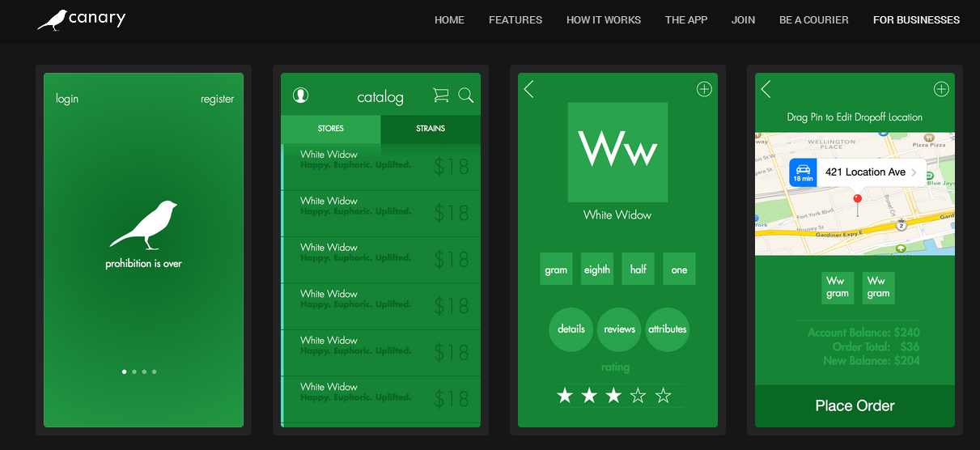This screenshot has width=980, height=450.
Task: Open the profile icon in catalog screen
Action: pyautogui.click(x=301, y=96)
